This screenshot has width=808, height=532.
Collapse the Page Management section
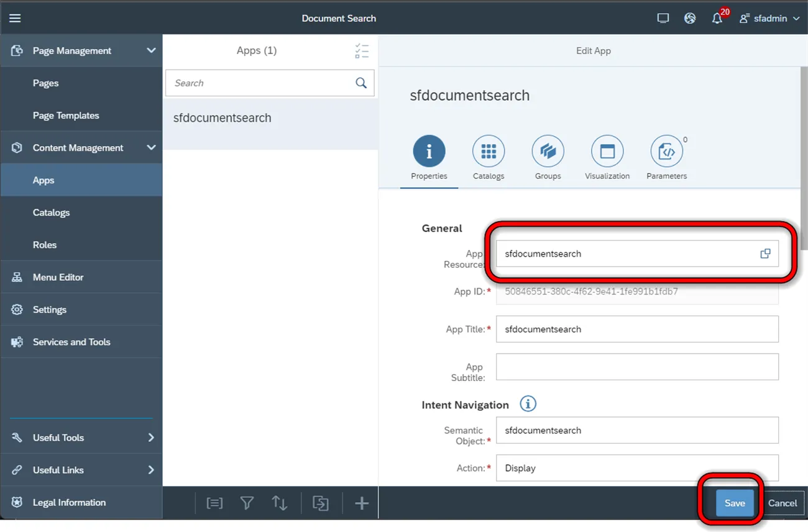click(151, 50)
